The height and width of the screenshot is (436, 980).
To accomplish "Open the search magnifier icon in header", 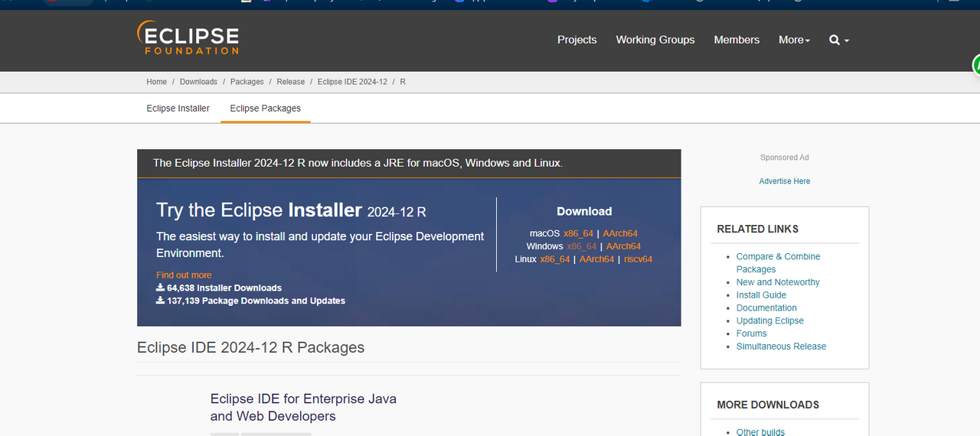I will point(835,40).
